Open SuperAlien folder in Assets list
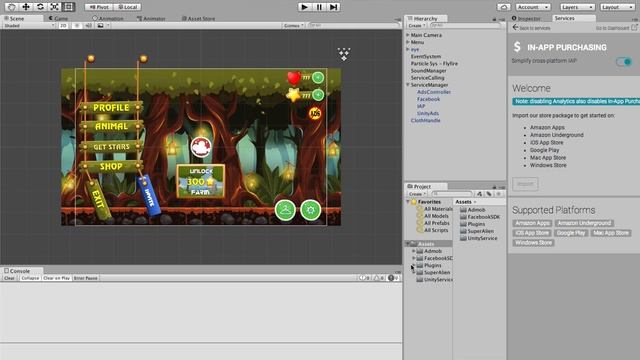 477,231
